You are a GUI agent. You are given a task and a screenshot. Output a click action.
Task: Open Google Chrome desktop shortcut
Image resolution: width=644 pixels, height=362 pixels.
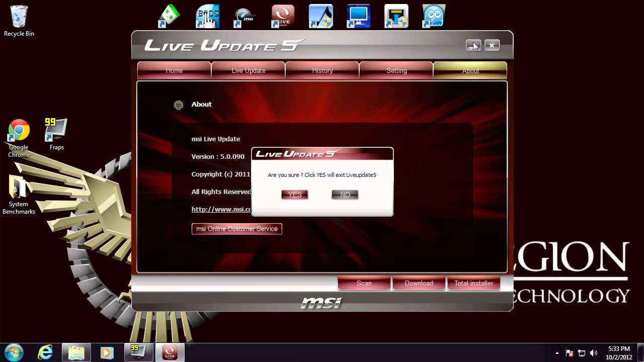19,138
